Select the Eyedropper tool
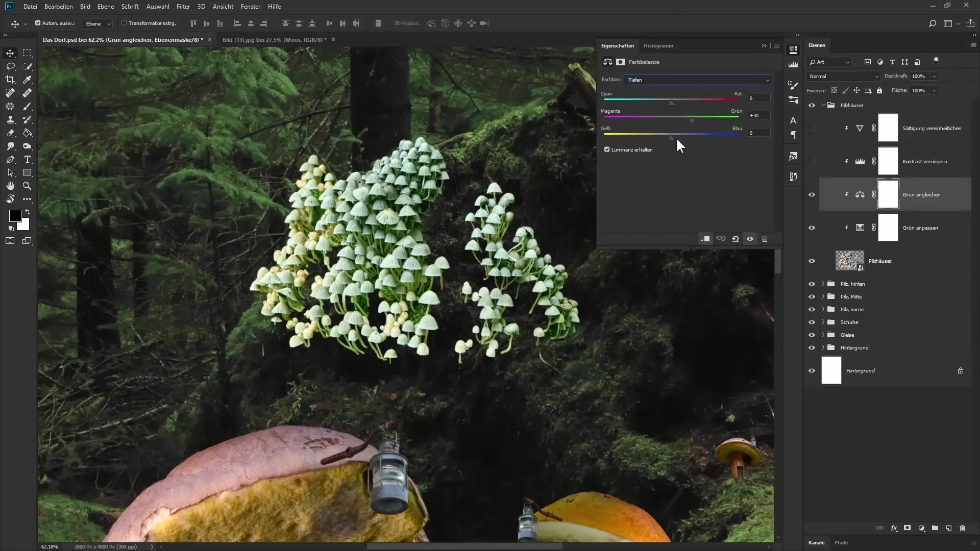The width and height of the screenshot is (980, 551). [x=27, y=80]
